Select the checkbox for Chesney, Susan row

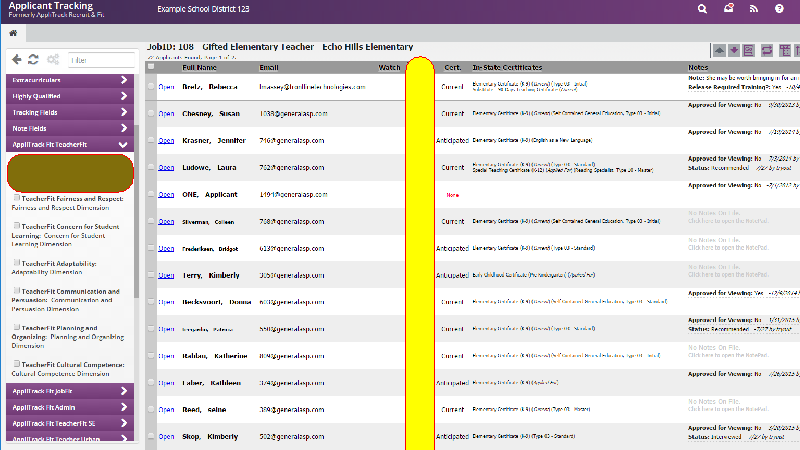click(x=151, y=113)
